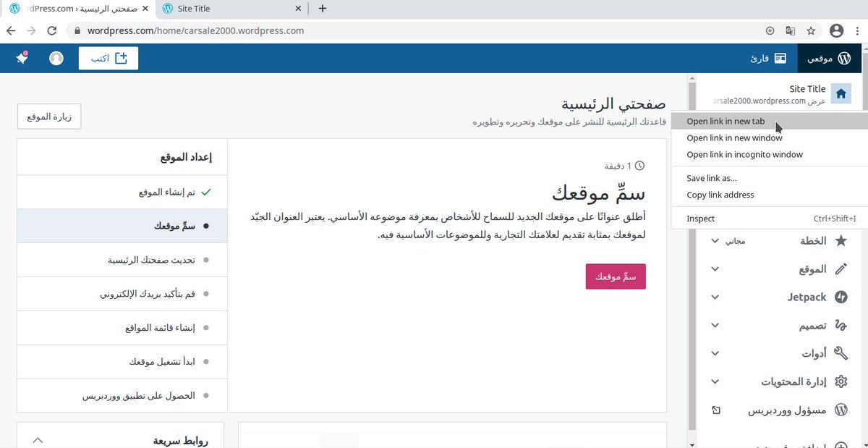Open a new browser tab

pyautogui.click(x=323, y=9)
